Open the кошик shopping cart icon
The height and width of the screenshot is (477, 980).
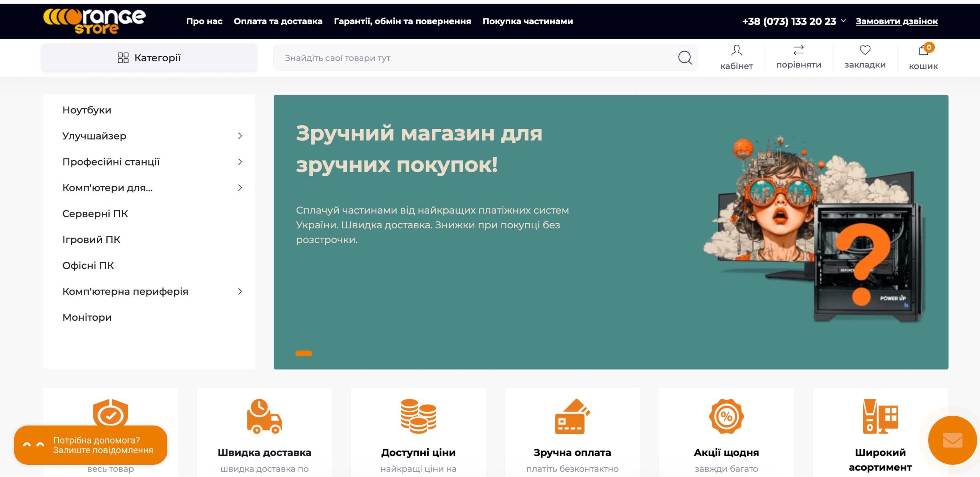(923, 50)
